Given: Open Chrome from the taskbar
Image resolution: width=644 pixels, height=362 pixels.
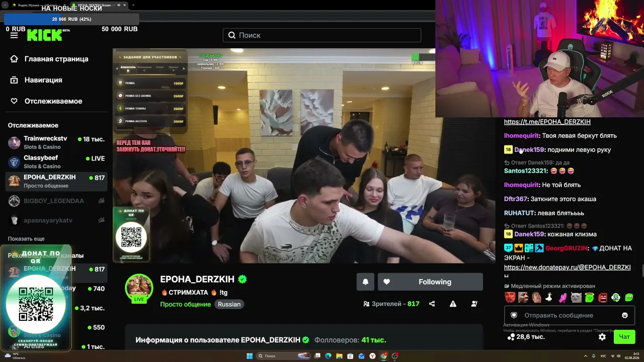Looking at the screenshot, I should [x=383, y=356].
